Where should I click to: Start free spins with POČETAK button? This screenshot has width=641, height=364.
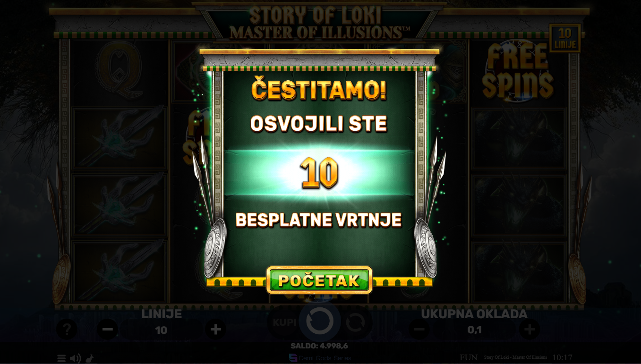[319, 280]
